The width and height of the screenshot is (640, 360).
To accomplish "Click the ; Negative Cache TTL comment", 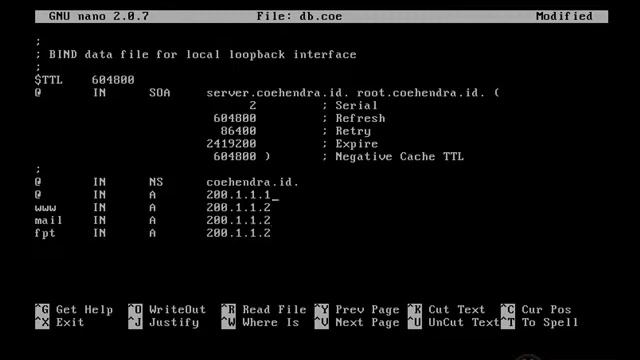I will point(393,157).
